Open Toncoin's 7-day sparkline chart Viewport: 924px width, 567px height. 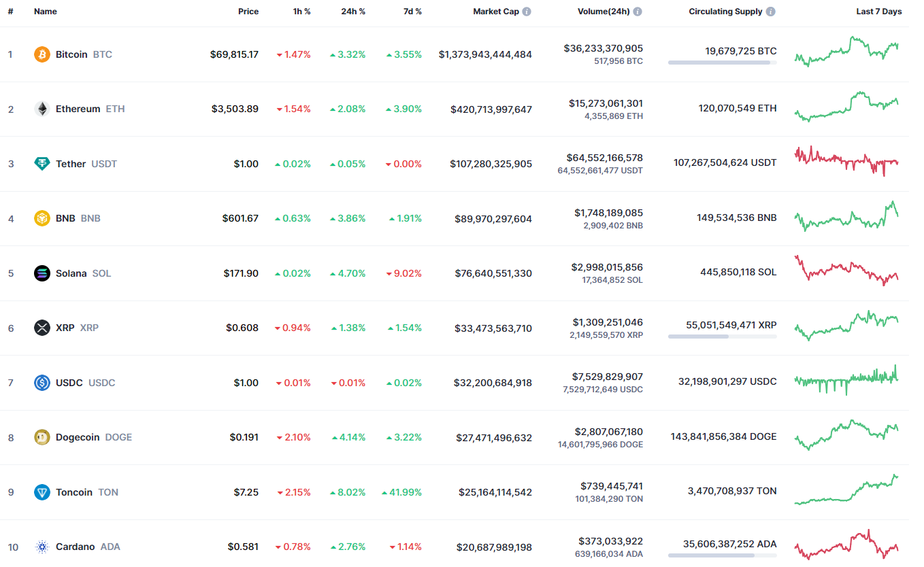[x=846, y=491]
